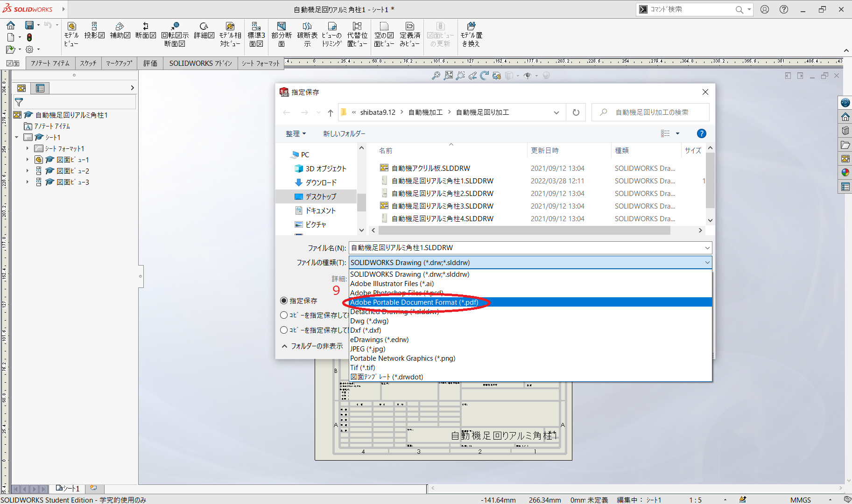Click the FeatureManager design tree tab icon

pyautogui.click(x=21, y=88)
